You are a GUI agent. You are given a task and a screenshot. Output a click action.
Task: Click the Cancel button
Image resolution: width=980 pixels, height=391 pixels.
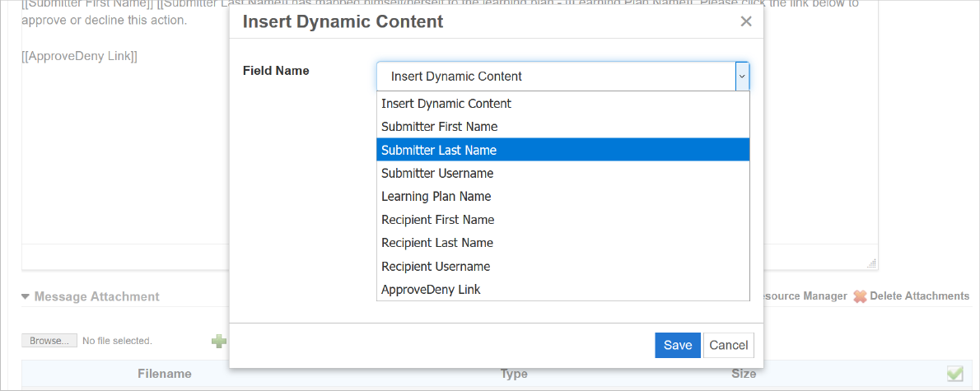click(x=728, y=345)
